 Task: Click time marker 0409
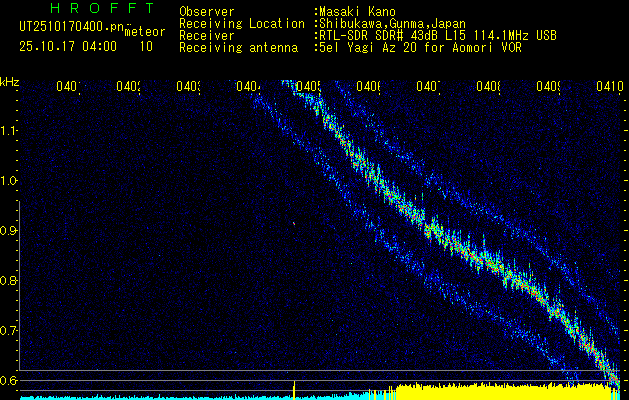click(x=549, y=86)
